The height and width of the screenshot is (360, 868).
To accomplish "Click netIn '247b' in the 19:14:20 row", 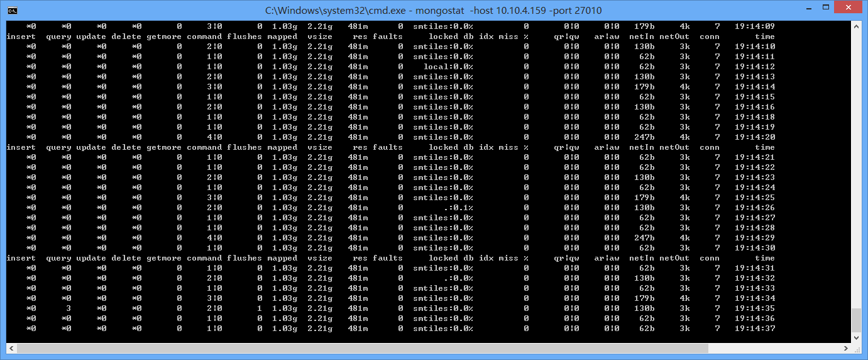I will click(x=644, y=137).
